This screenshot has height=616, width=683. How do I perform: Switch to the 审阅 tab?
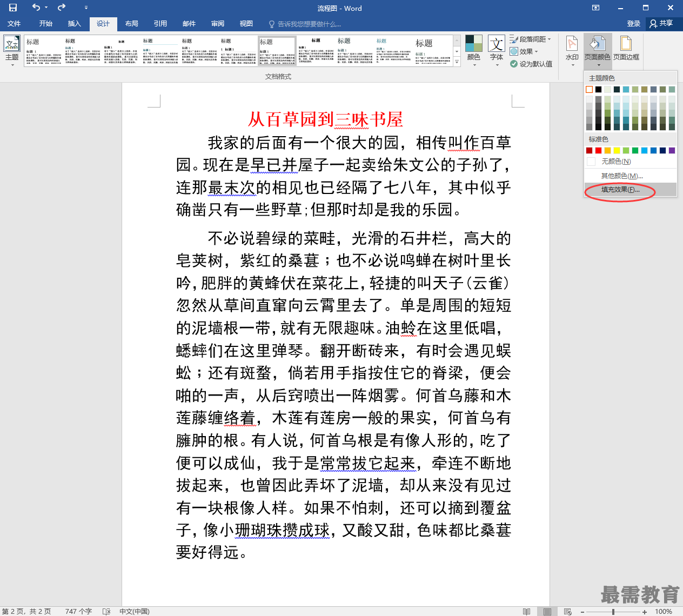pyautogui.click(x=218, y=24)
